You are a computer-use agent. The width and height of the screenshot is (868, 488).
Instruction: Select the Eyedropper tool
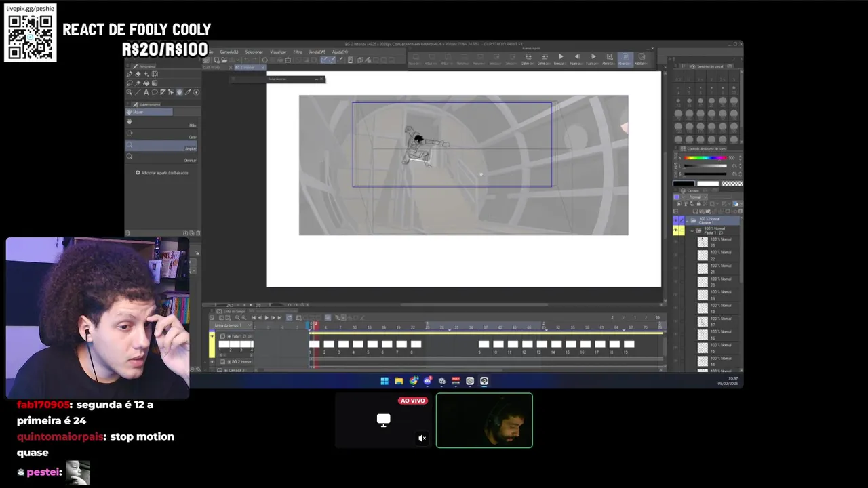tap(188, 92)
